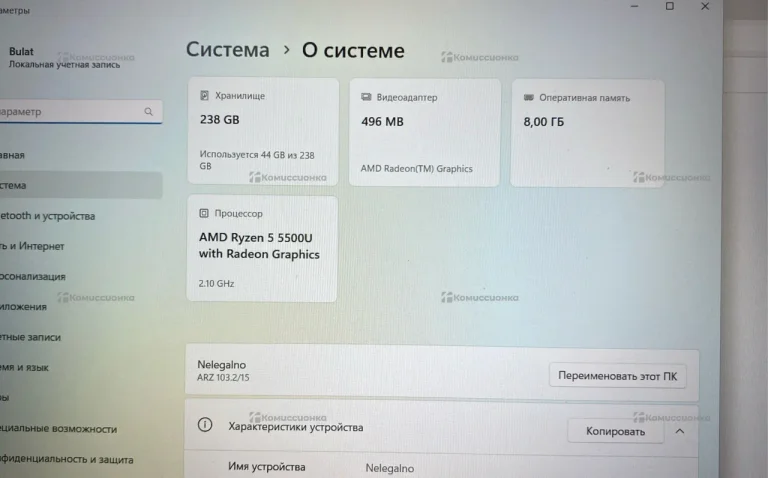Click the Процессор chip icon
This screenshot has width=768, height=478.
coord(204,213)
